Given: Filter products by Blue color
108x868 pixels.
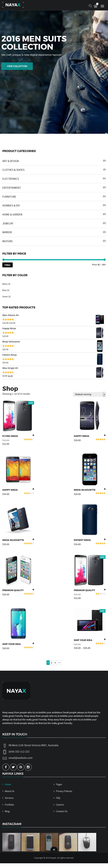Looking at the screenshot, I should coord(6,290).
